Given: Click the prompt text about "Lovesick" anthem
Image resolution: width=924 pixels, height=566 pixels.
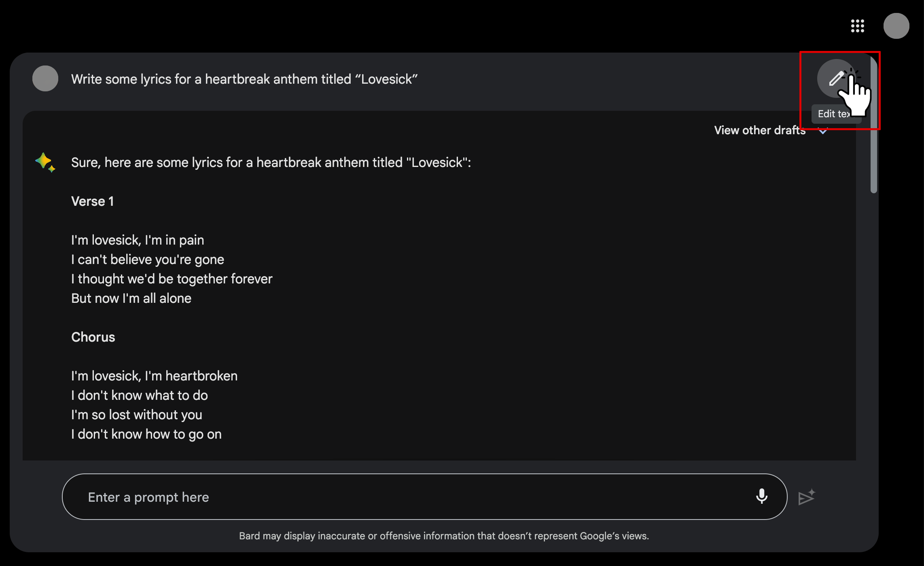Looking at the screenshot, I should coord(244,79).
